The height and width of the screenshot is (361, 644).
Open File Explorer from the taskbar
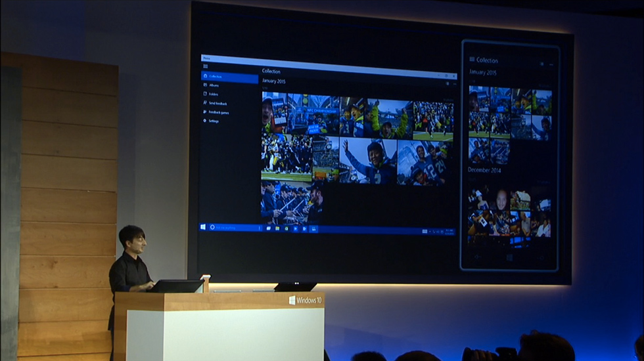coord(277,228)
